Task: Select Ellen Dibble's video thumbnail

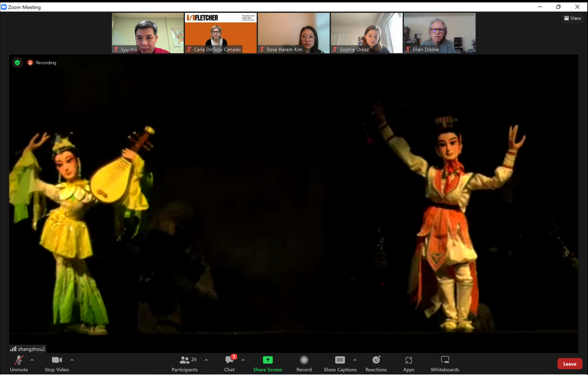Action: coord(439,33)
